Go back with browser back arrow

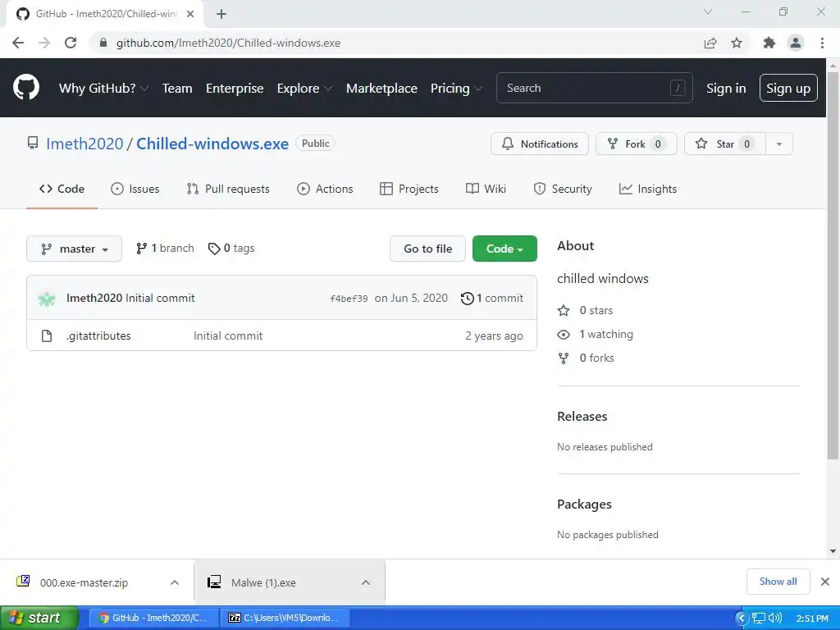18,43
